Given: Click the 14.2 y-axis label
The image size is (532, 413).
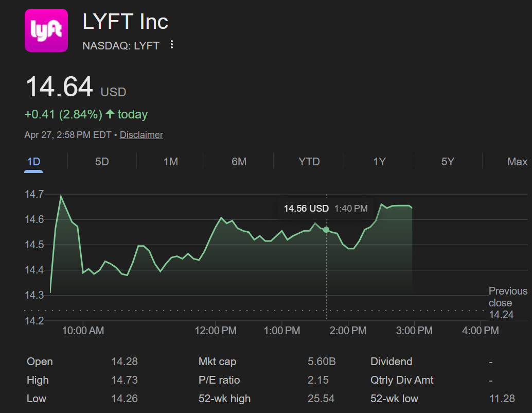Looking at the screenshot, I should [34, 321].
